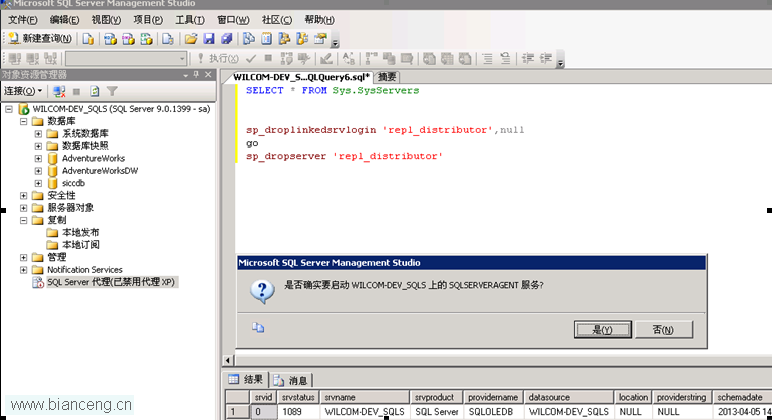Open the Project (项目) menu
Viewport: 772px width, 420px height.
click(148, 20)
